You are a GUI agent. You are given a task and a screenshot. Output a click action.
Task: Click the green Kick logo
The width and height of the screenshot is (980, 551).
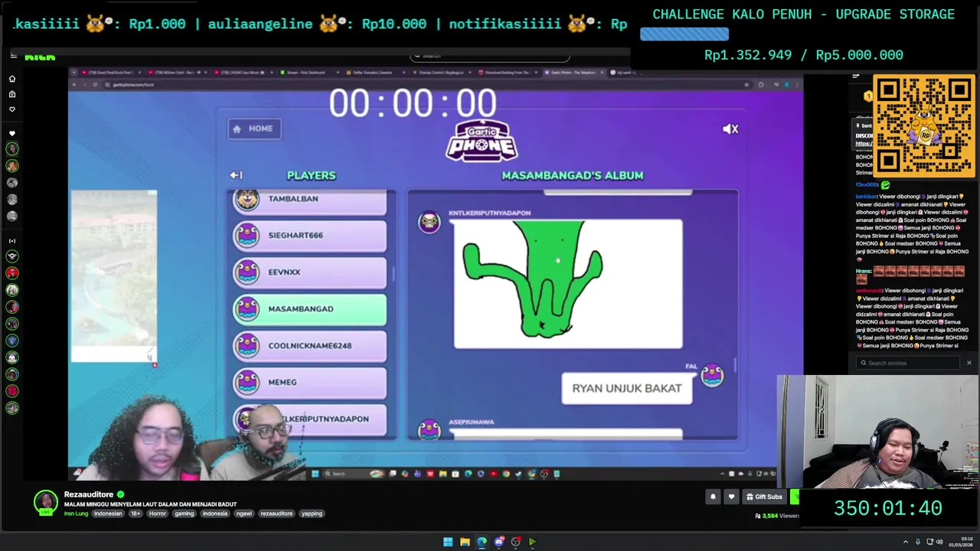coord(40,57)
